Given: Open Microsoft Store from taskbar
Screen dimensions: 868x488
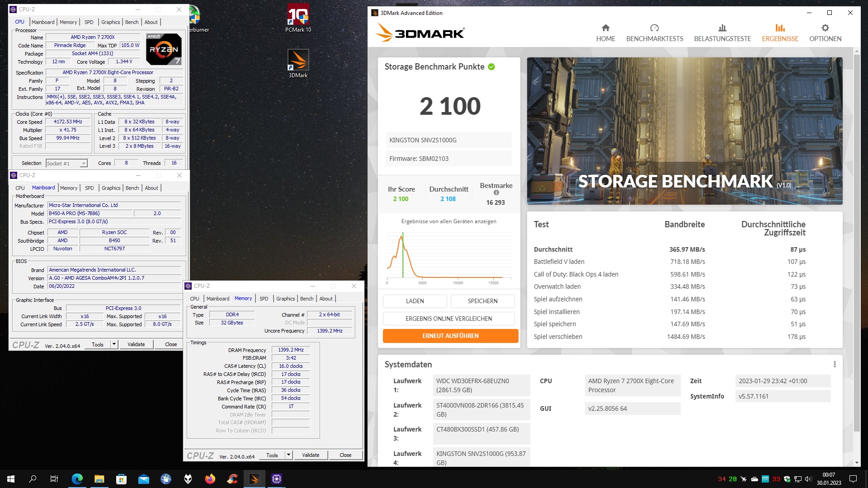Looking at the screenshot, I should [x=121, y=479].
